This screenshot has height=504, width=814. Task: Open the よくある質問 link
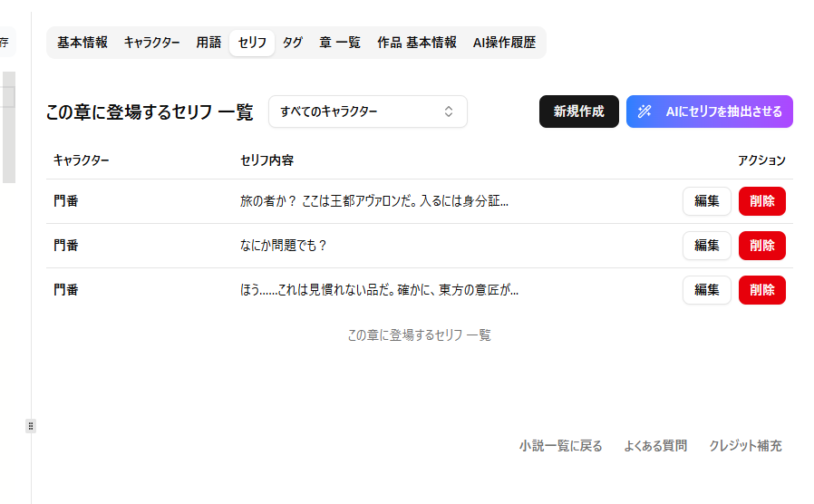pos(655,446)
